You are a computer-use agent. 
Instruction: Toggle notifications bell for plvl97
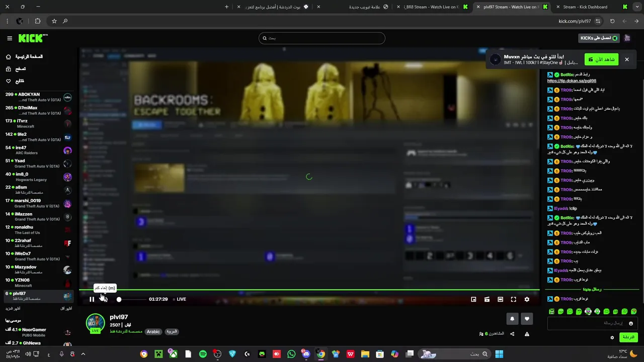pyautogui.click(x=512, y=318)
